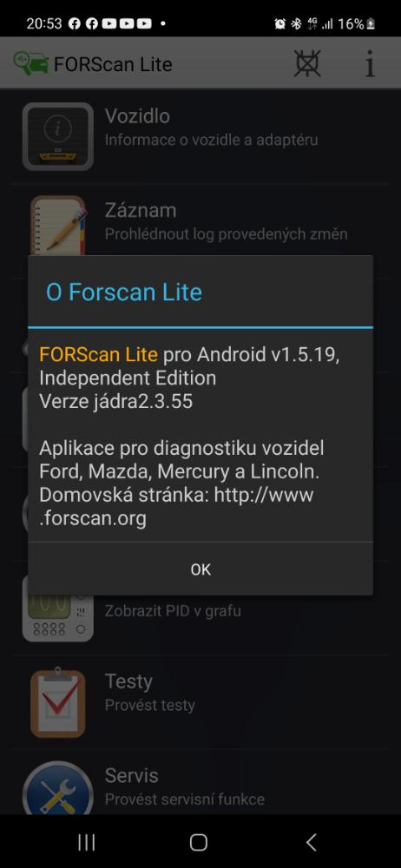Open the Servis wrench tools icon
The image size is (401, 868).
pos(57,788)
